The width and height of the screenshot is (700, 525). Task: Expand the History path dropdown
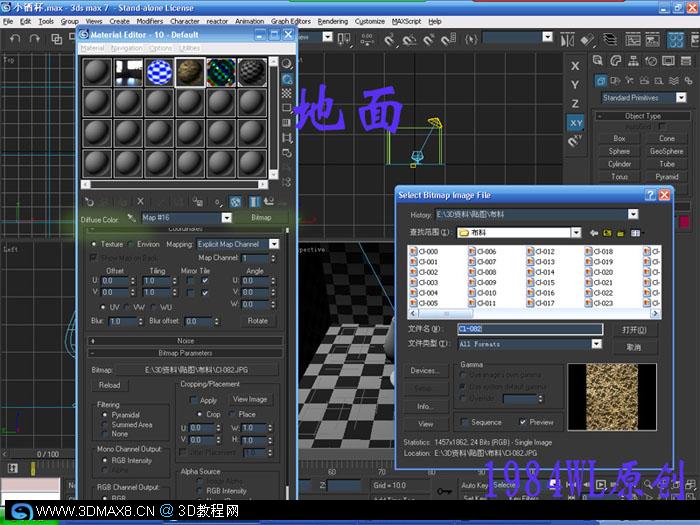pos(633,214)
